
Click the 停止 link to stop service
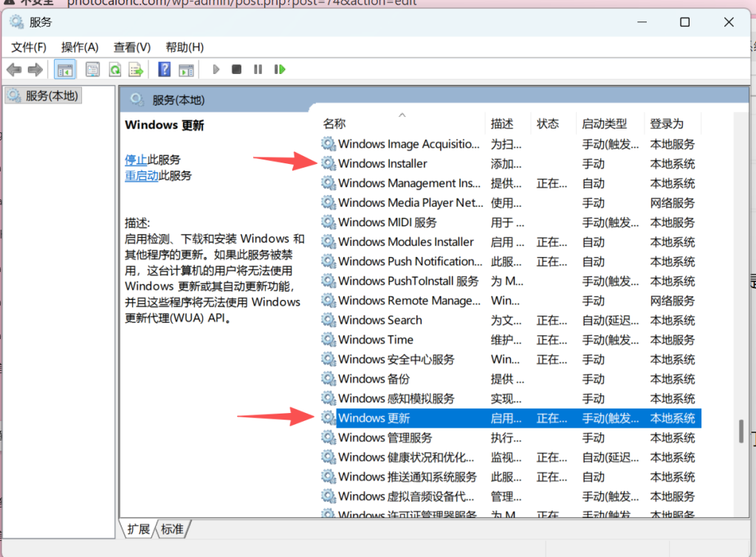click(x=136, y=160)
